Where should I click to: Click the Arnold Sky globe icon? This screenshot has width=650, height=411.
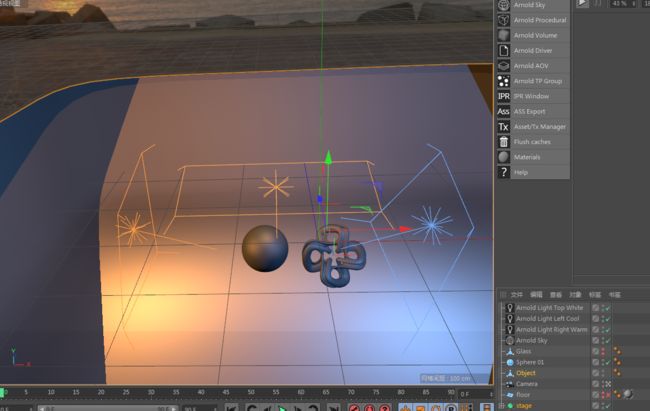503,5
